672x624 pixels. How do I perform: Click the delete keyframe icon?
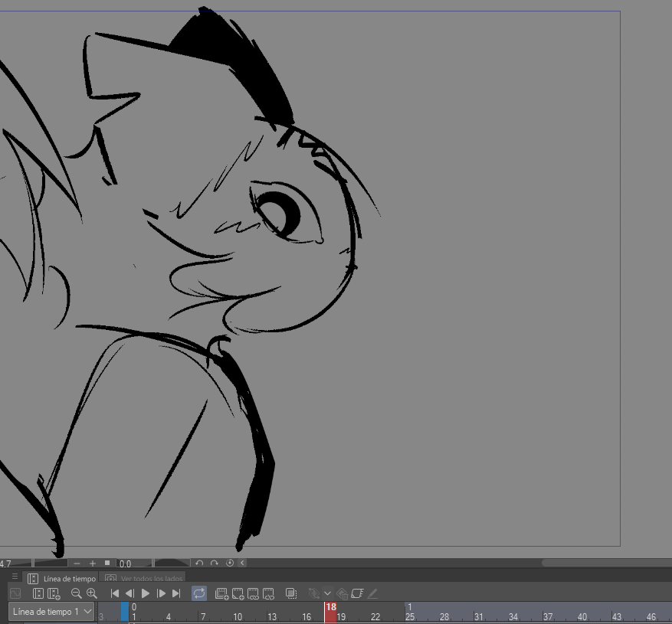343,593
